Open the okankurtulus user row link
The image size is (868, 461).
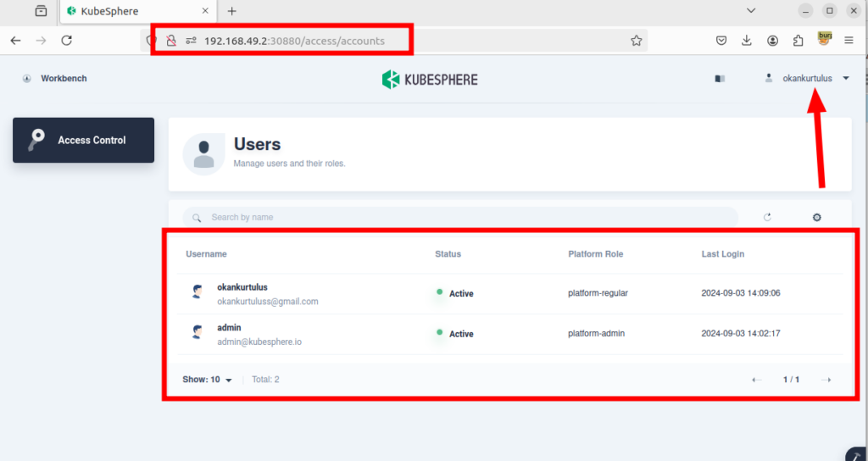242,287
